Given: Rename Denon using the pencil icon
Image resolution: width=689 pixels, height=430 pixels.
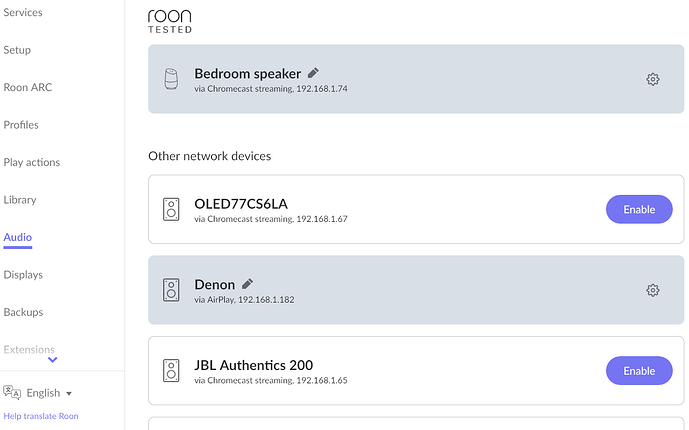Looking at the screenshot, I should (247, 284).
